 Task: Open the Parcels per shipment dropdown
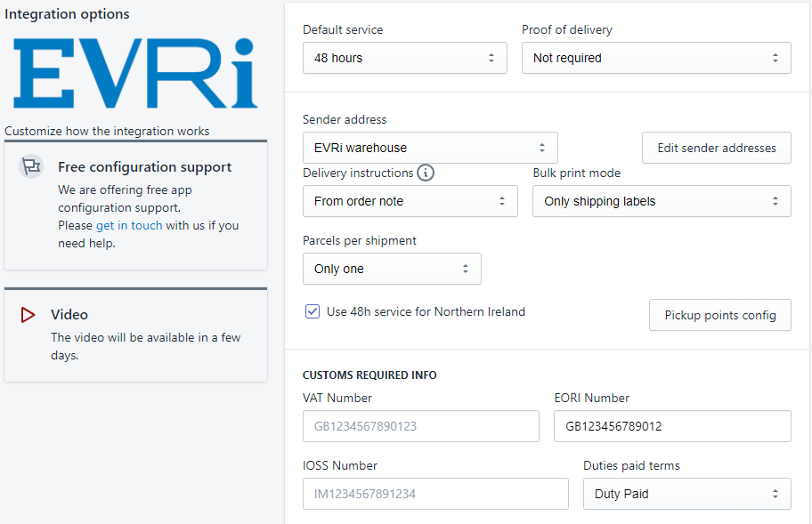tap(392, 269)
